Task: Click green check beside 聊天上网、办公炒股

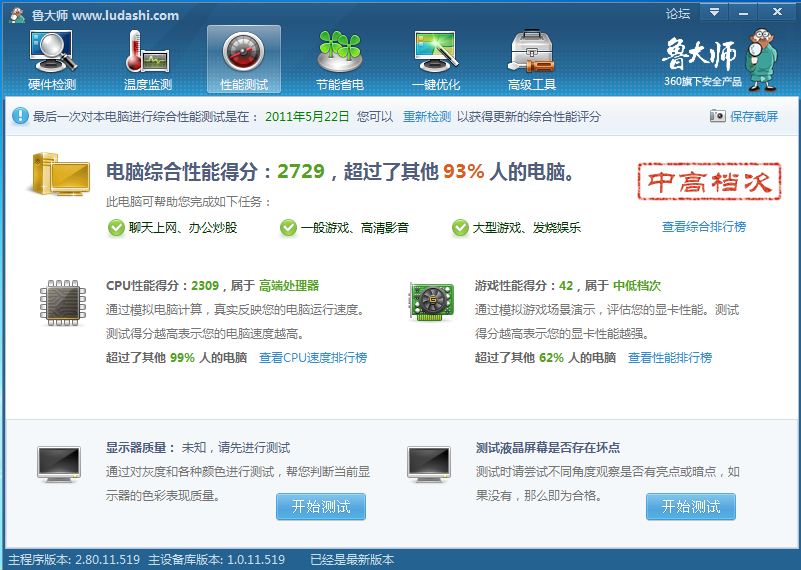Action: tap(116, 228)
